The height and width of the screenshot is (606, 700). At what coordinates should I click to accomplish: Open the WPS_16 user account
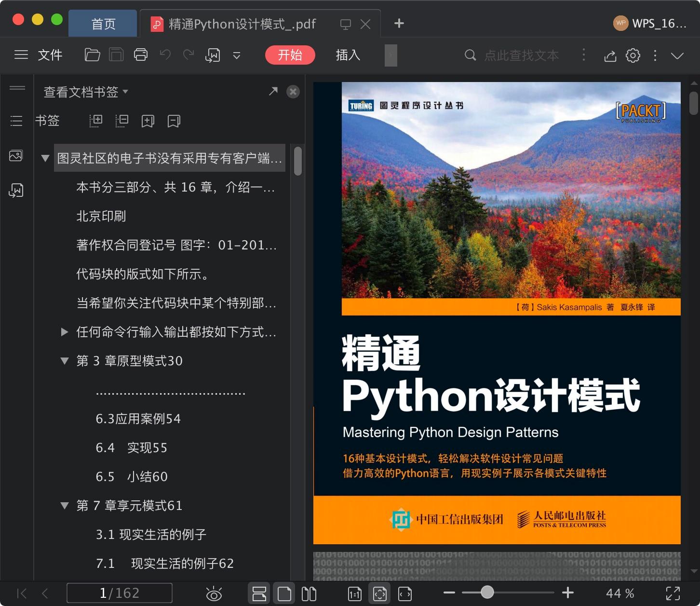pos(650,23)
